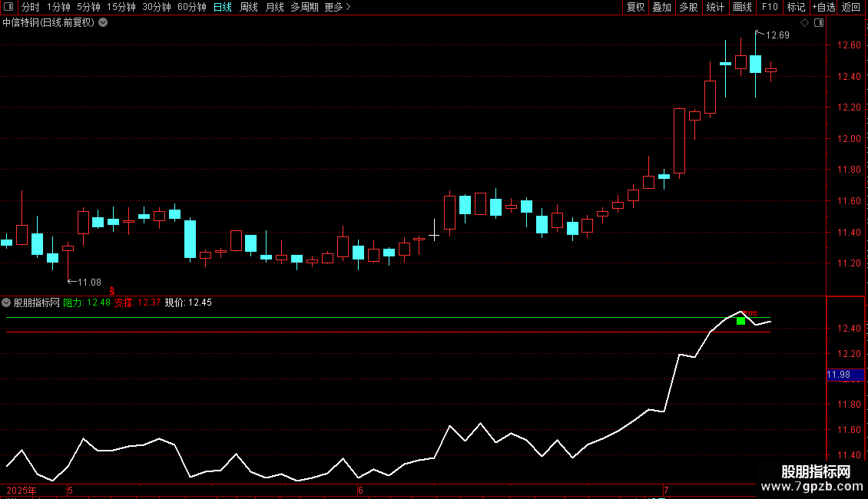
Task: Click the month 7 timeline marker
Action: coord(666,490)
